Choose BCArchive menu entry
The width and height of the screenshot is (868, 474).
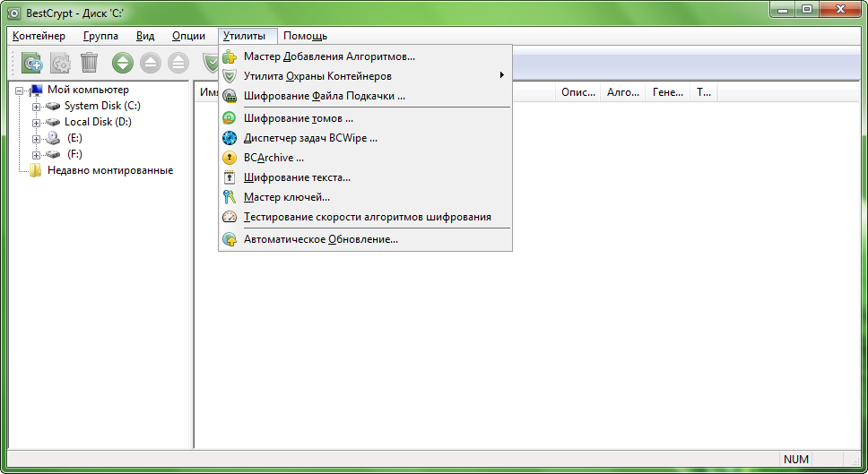365,158
